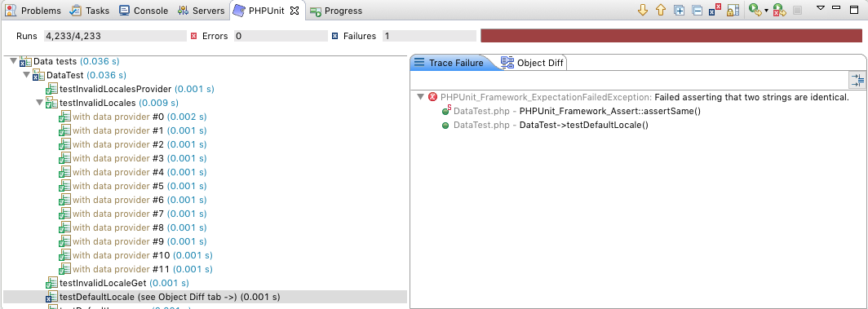868x309 pixels.
Task: Toggle trace filter icon in failure pane
Action: [857, 80]
